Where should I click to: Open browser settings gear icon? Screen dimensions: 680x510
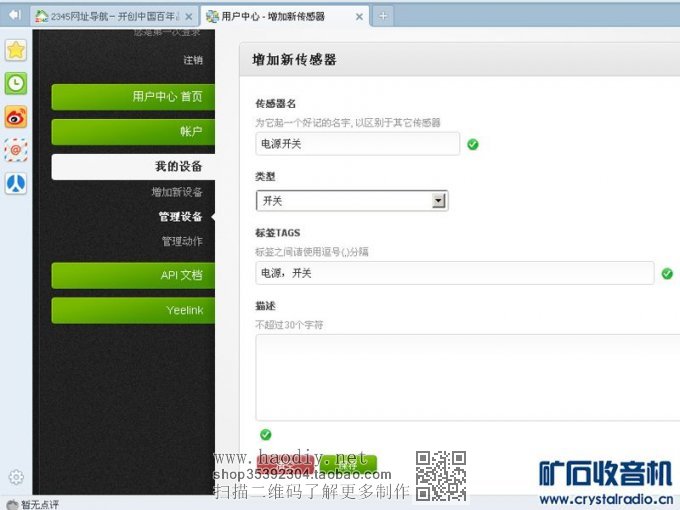pyautogui.click(x=15, y=477)
